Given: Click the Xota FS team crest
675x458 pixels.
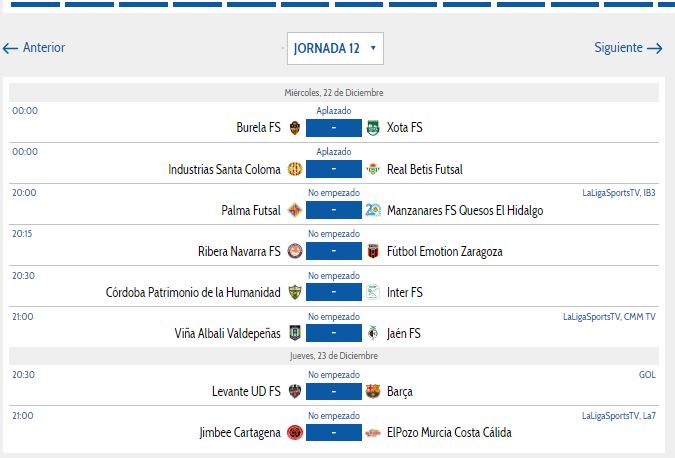Looking at the screenshot, I should click(x=373, y=128).
